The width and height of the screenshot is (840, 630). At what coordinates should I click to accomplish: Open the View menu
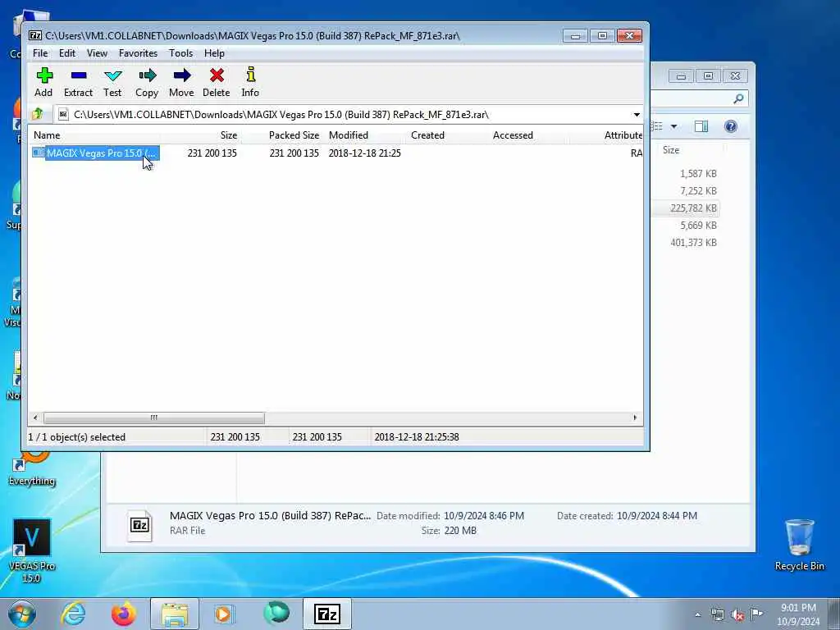click(97, 53)
